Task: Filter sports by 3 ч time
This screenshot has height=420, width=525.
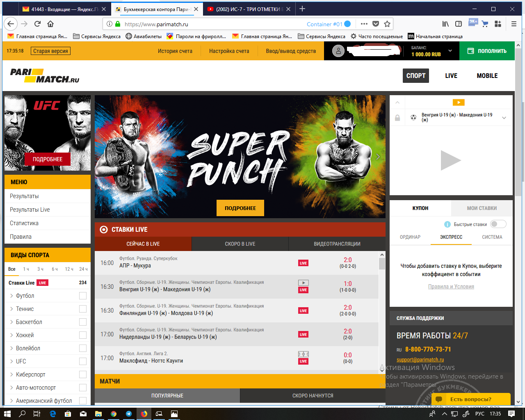Action: (40, 269)
